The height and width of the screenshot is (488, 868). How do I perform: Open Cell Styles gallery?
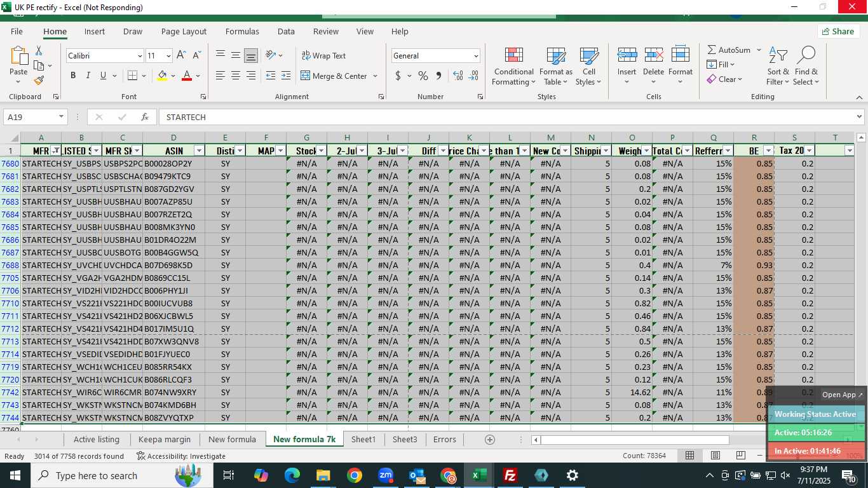[589, 66]
